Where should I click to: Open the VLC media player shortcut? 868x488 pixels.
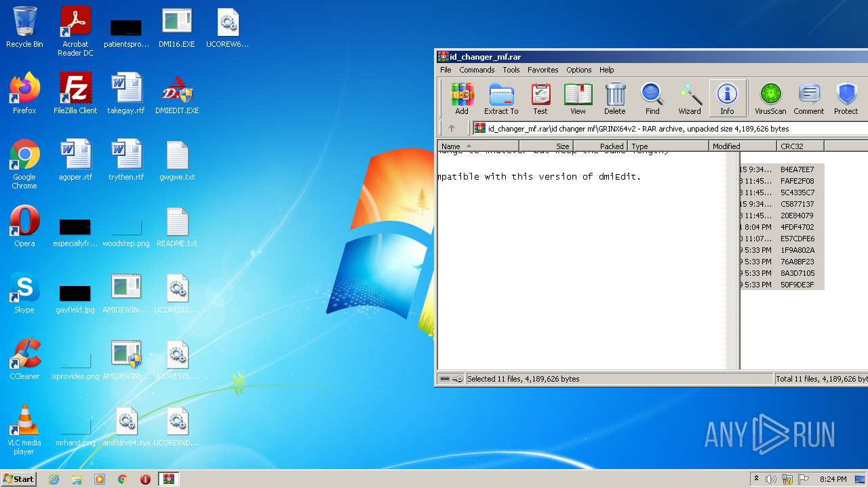pyautogui.click(x=24, y=430)
